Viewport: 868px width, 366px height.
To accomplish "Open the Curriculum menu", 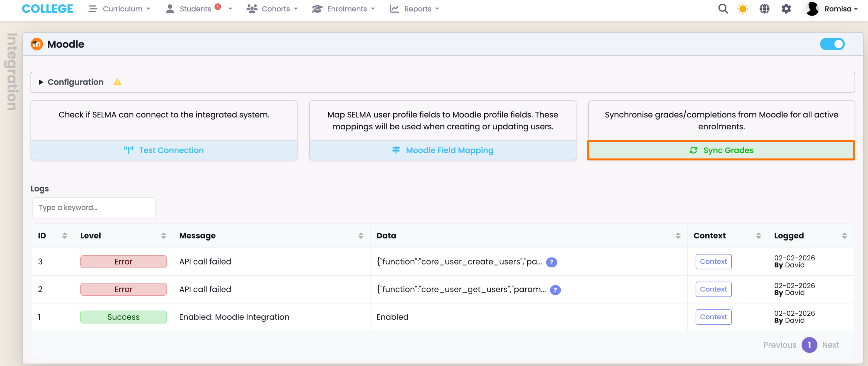I will click(x=119, y=9).
